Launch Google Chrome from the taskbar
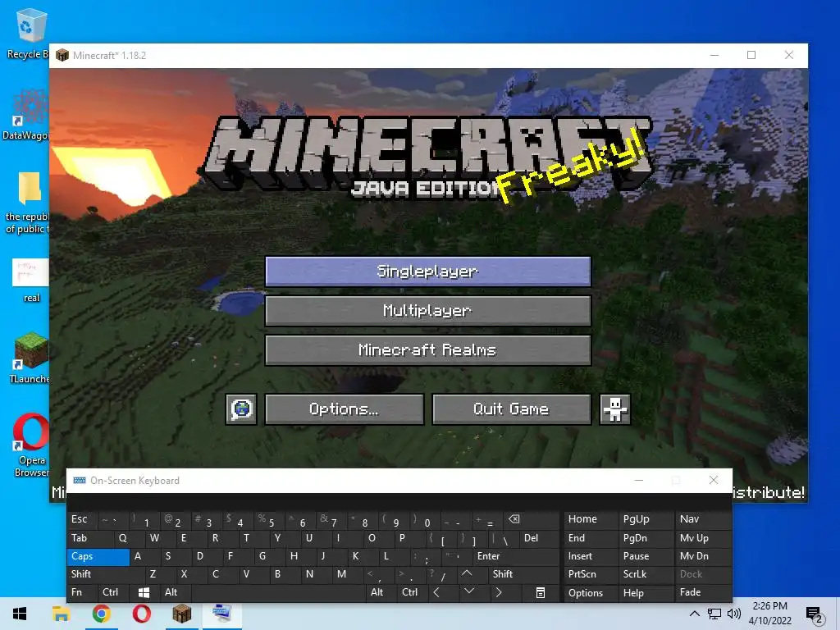840x630 pixels. [x=101, y=614]
